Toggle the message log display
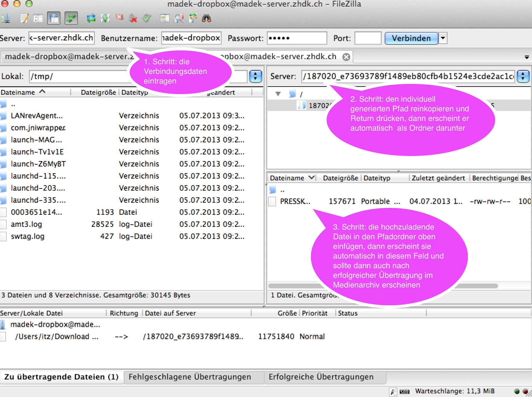This screenshot has width=532, height=397. coord(24,18)
